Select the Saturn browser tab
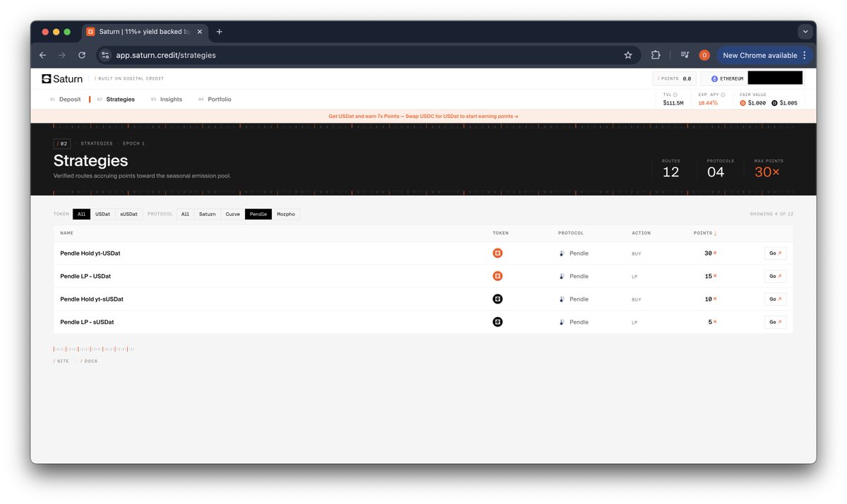 coord(145,32)
